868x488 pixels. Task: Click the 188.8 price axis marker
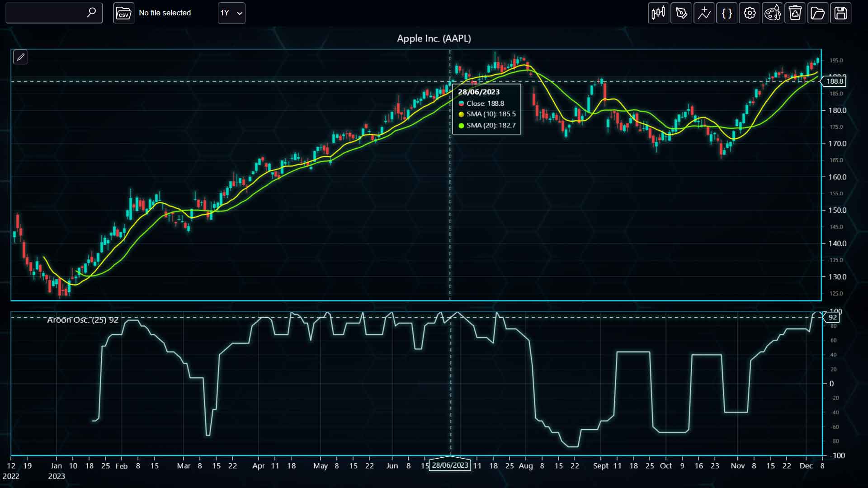coord(833,81)
